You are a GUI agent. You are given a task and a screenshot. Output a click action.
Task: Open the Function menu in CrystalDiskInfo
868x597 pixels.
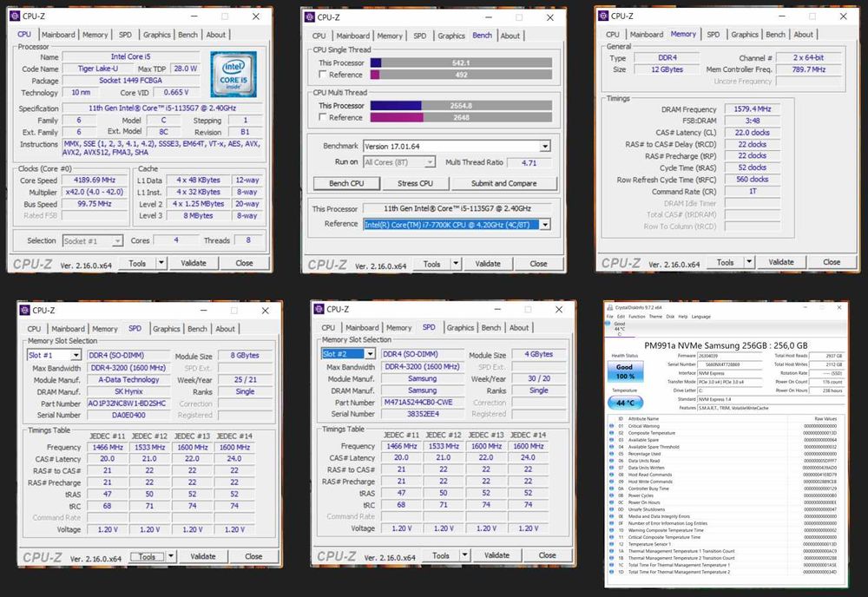point(636,317)
